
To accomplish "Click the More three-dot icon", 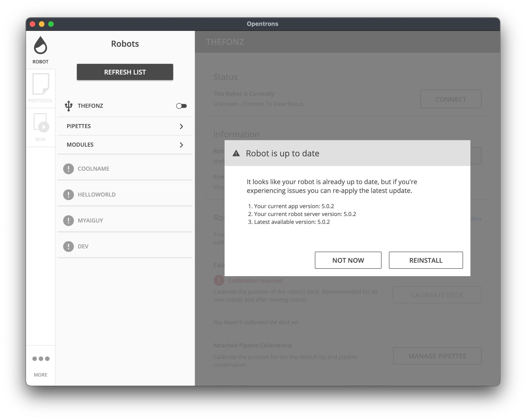I will 41,358.
